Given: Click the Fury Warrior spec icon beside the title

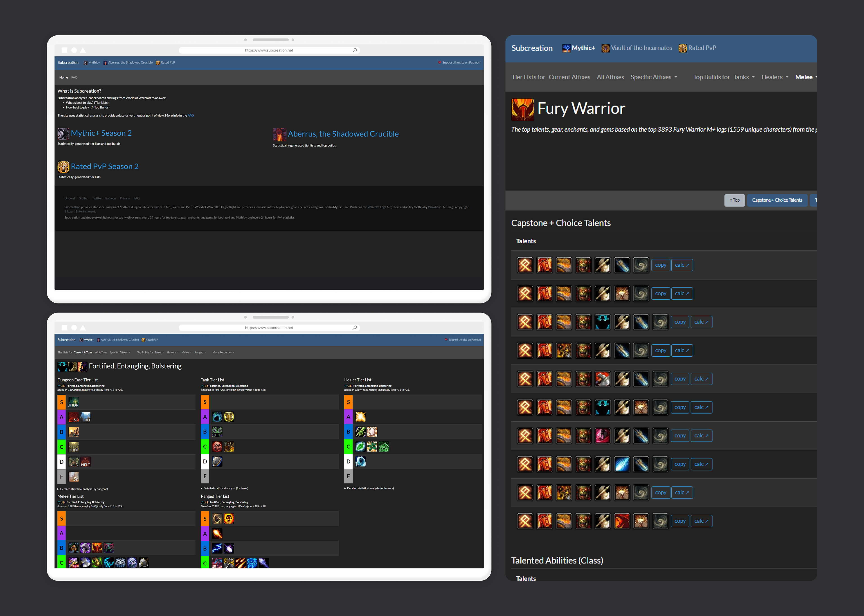Looking at the screenshot, I should (x=523, y=110).
